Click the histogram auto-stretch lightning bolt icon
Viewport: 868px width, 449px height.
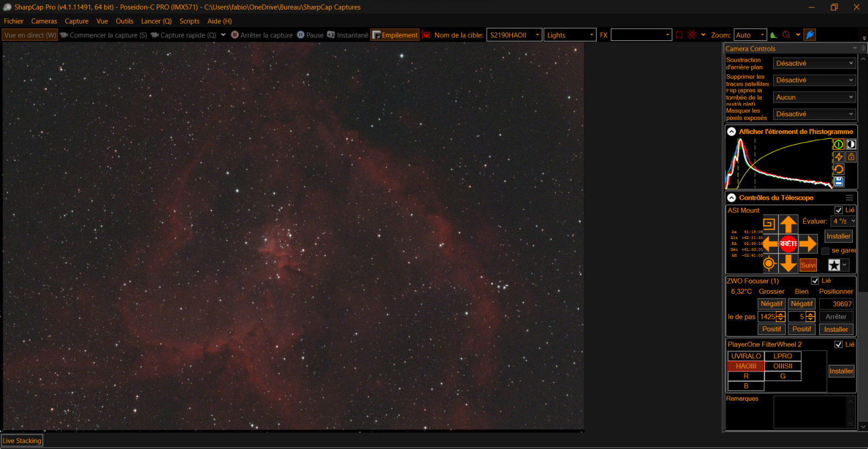tap(839, 157)
